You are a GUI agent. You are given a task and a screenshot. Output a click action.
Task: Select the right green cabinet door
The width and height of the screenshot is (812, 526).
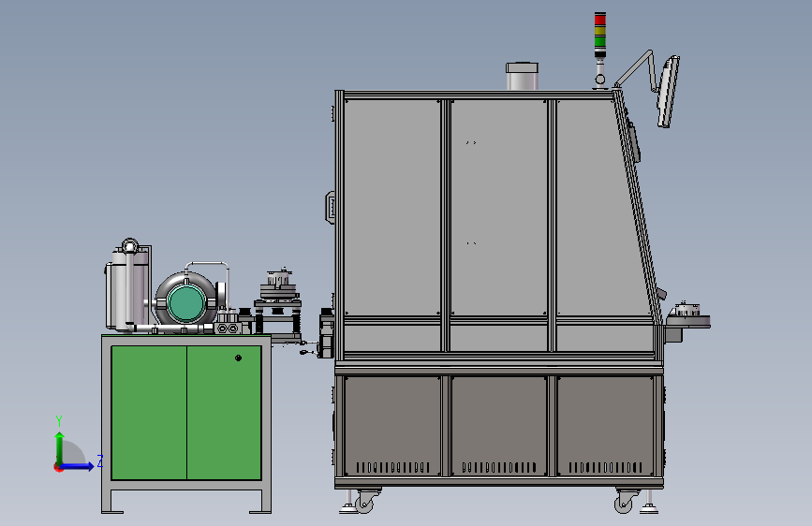pyautogui.click(x=224, y=413)
